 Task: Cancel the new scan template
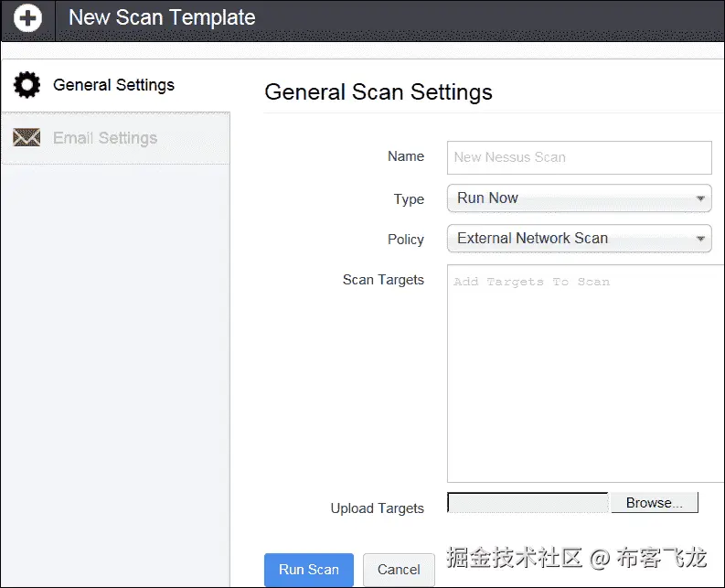(x=399, y=570)
